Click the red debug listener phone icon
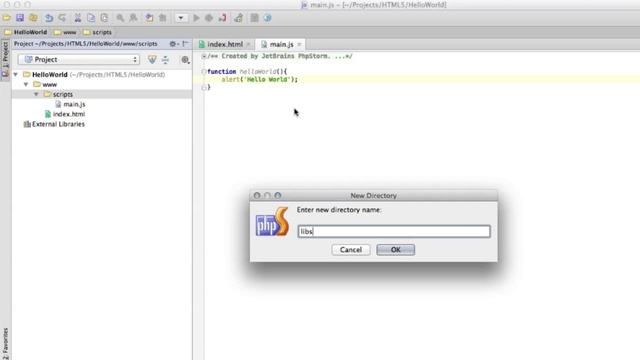This screenshot has width=640, height=360. (x=222, y=18)
